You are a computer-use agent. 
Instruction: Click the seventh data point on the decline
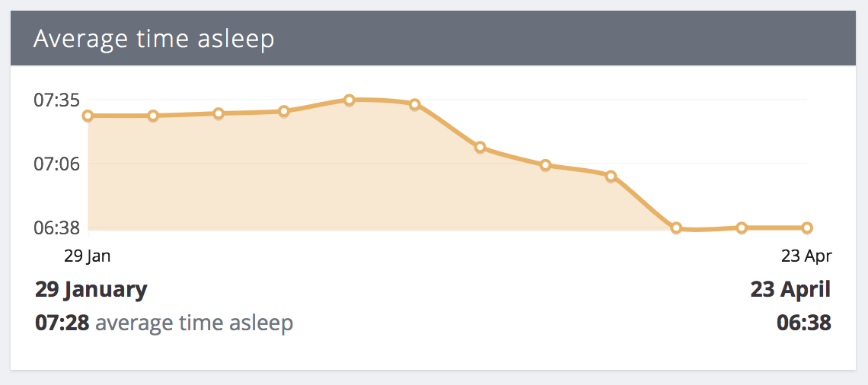[480, 147]
